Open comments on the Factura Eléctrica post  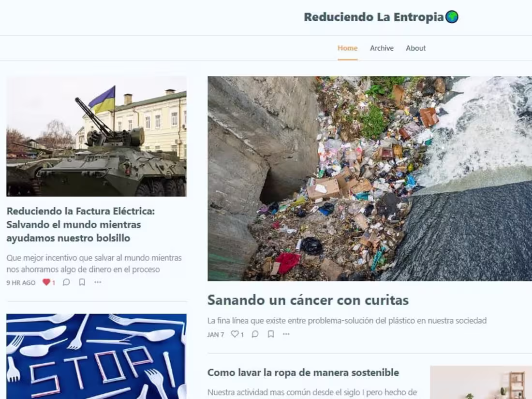66,283
